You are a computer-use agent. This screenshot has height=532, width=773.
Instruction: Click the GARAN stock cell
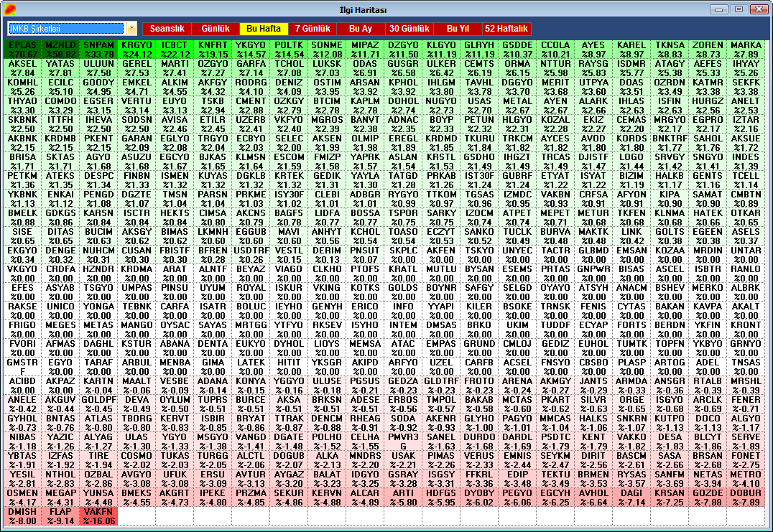tap(136, 144)
